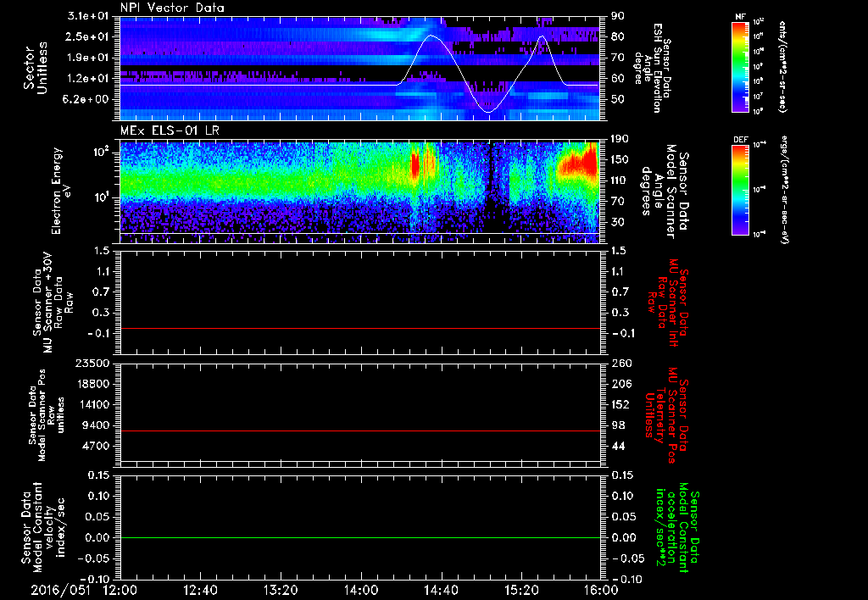The width and height of the screenshot is (868, 600).
Task: Click the 10² electron energy tick label
Action: pyautogui.click(x=102, y=153)
